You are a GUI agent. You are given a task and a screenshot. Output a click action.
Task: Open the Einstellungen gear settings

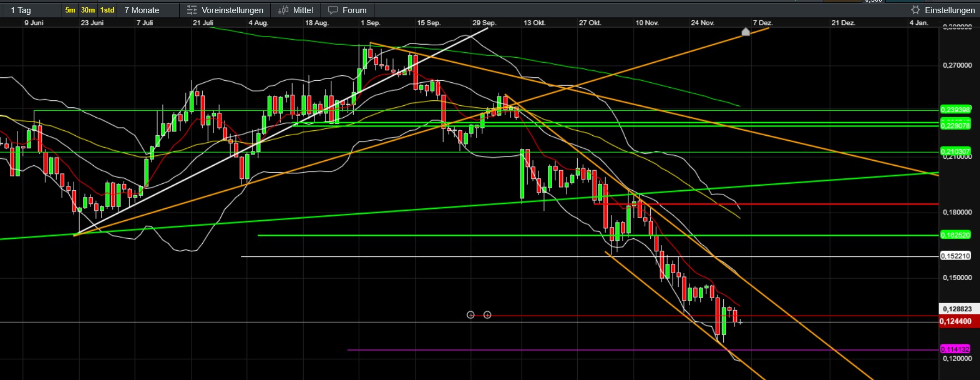[x=942, y=10]
